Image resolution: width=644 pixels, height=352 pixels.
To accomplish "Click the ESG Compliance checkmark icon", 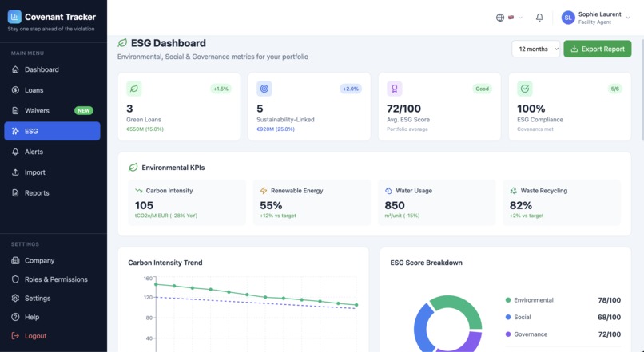I will [524, 89].
